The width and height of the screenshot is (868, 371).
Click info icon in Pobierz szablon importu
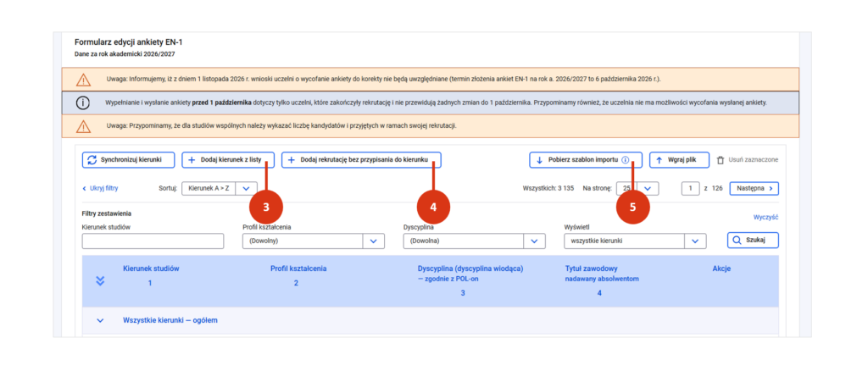pos(625,160)
